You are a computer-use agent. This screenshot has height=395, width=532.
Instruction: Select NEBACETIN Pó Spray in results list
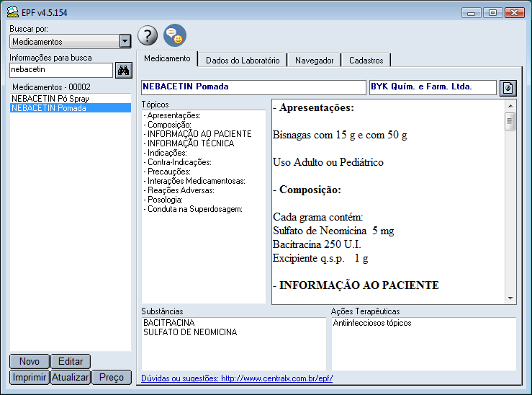[71, 99]
